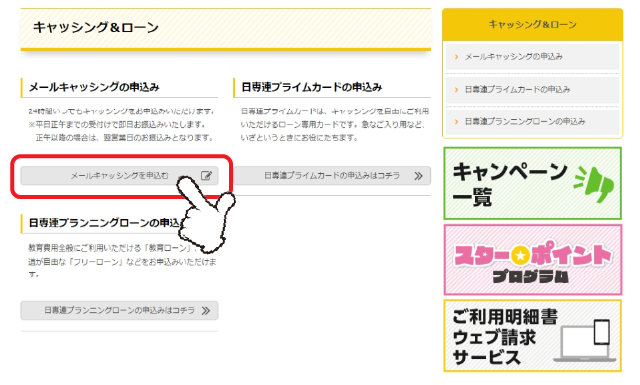Click arrow beside sidebar 日専連プランニングローンの申込み
The width and height of the screenshot is (640, 385).
(x=456, y=121)
